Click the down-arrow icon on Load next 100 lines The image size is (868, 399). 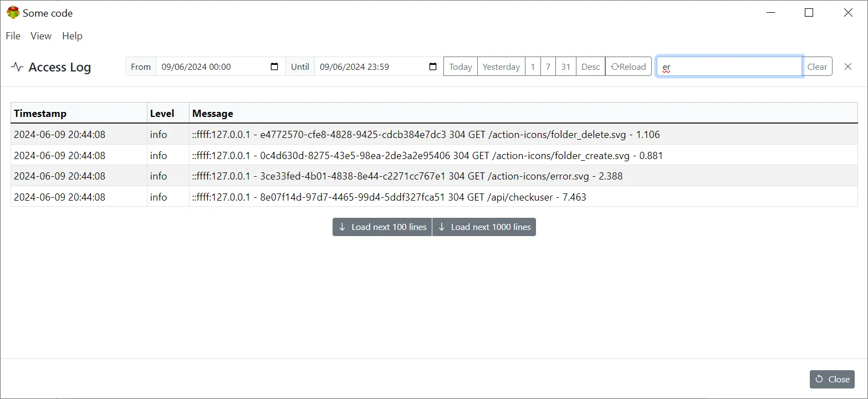343,227
